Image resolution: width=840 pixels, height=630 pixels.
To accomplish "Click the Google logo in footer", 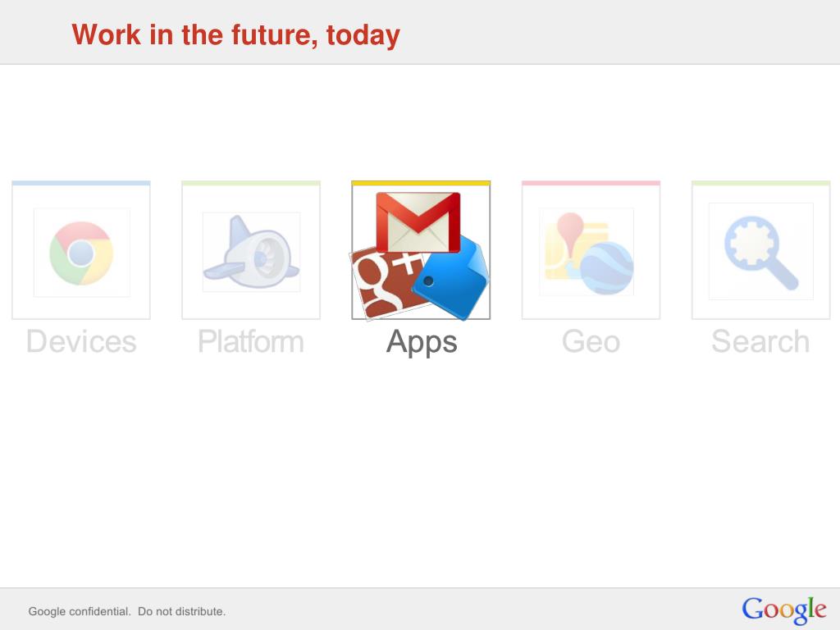I will click(x=784, y=609).
